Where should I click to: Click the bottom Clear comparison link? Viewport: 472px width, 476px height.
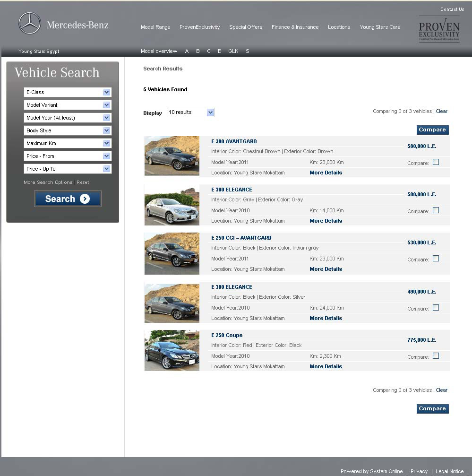coord(442,390)
